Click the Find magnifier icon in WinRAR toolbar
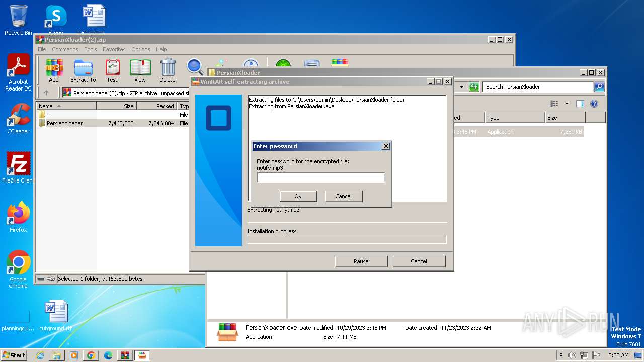644x362 pixels. click(x=195, y=67)
